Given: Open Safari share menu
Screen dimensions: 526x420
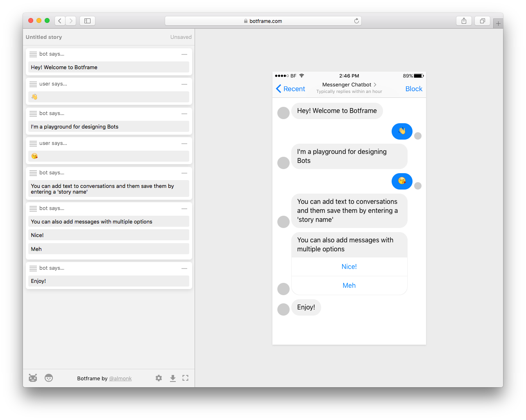Looking at the screenshot, I should [464, 21].
